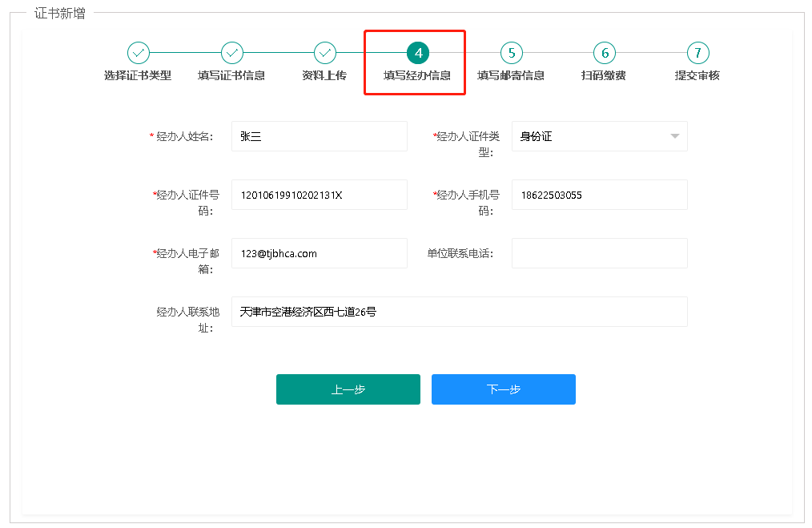Focus the 经办人联系地址 address field
The width and height of the screenshot is (812, 528).
point(459,312)
